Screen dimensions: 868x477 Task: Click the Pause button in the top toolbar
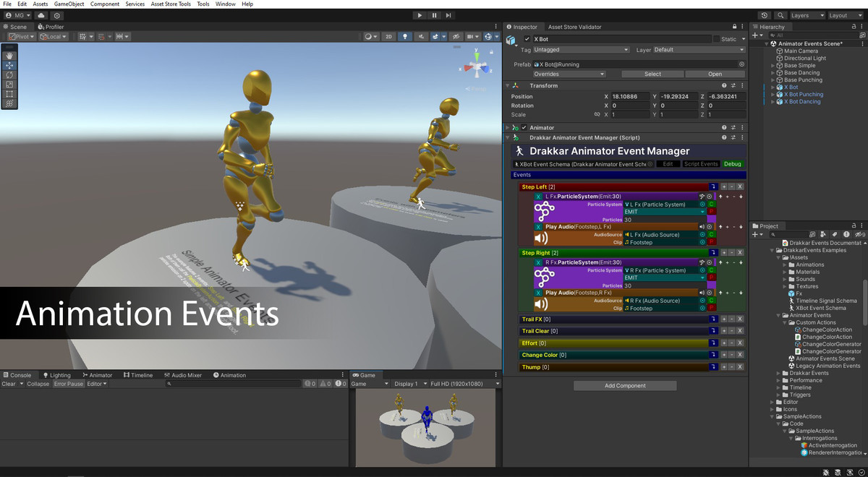434,15
